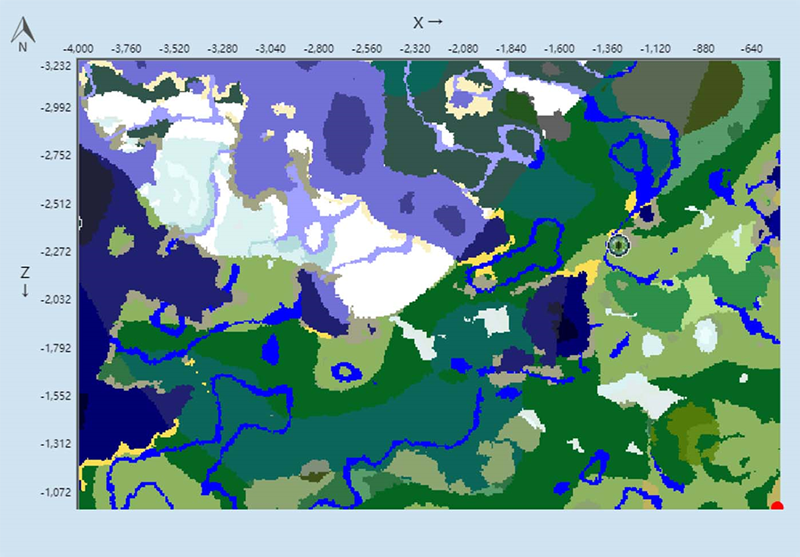Click the -3,040 X-axis tick label

270,49
